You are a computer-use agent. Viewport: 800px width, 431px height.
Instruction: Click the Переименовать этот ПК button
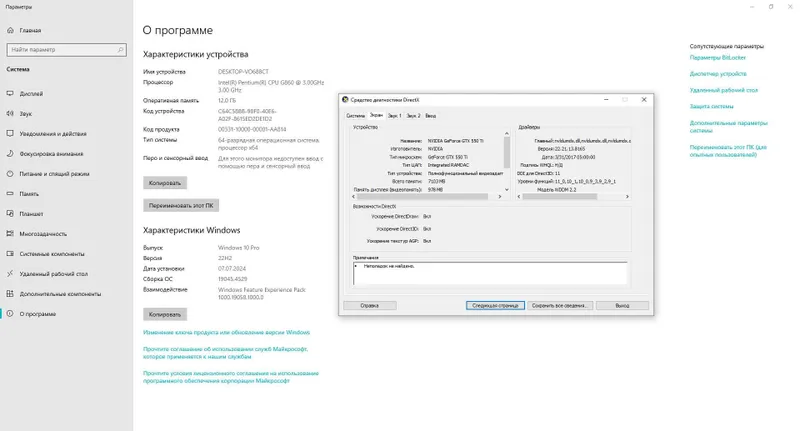click(x=181, y=206)
